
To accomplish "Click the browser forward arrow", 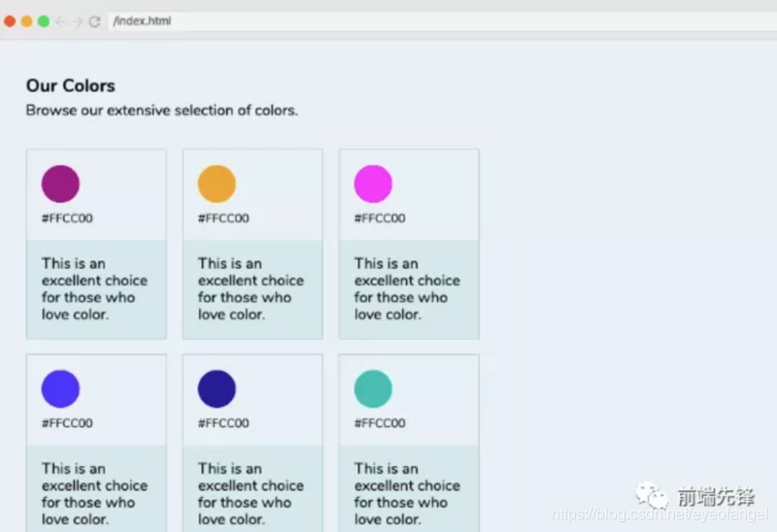I will click(78, 21).
